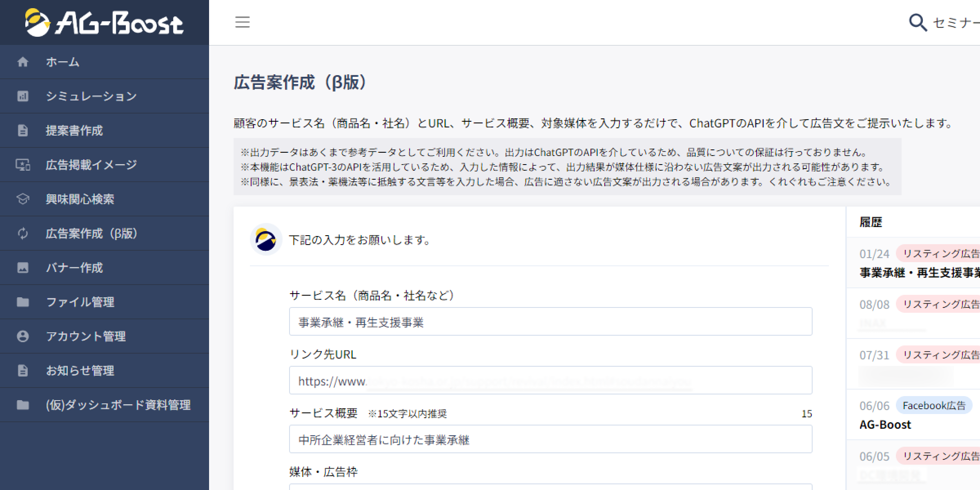Open ファイル管理 in sidebar

coord(80,302)
